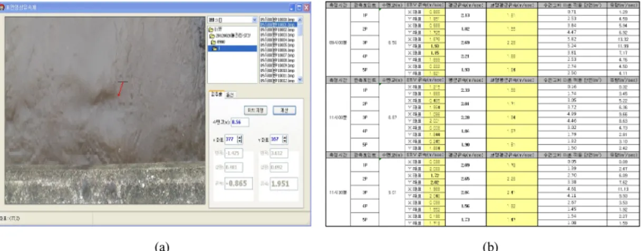Viewport: 644px width, 251px height.
Task: Click the field showing 3.612
Action: 279,153
